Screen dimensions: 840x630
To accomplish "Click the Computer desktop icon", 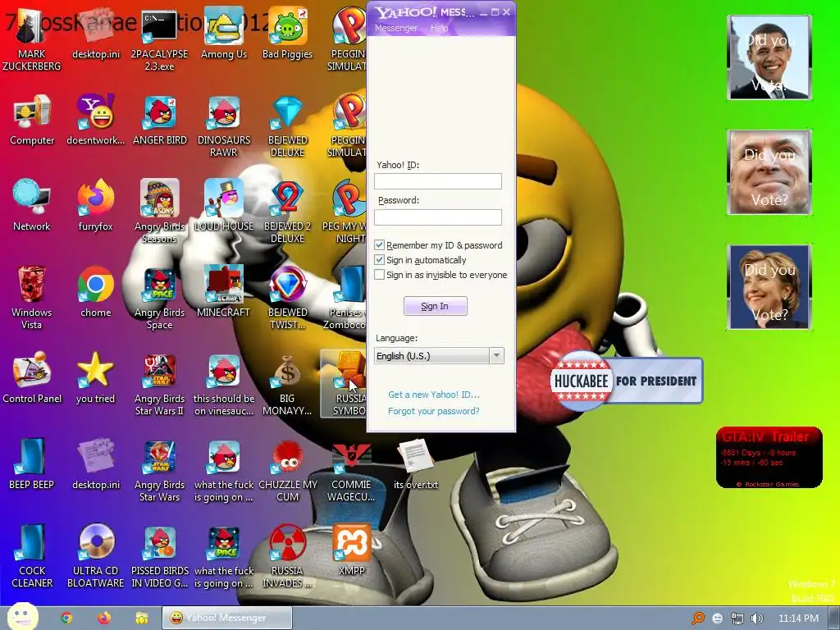I will [x=32, y=121].
